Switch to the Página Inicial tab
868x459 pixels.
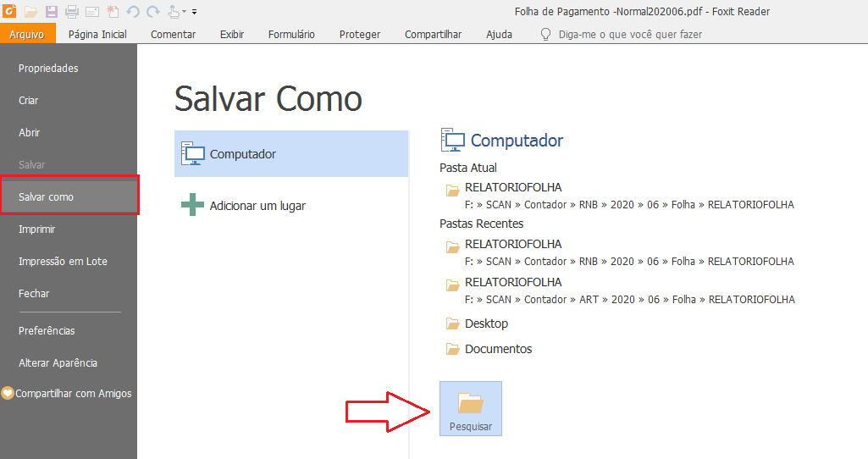97,35
